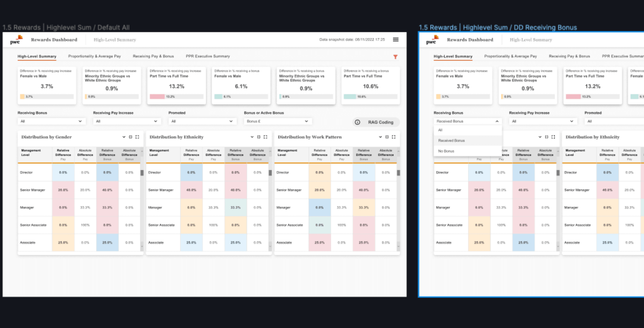Image resolution: width=644 pixels, height=328 pixels.
Task: Expand the Distribution by Work Pattern chevron
Action: coord(380,137)
